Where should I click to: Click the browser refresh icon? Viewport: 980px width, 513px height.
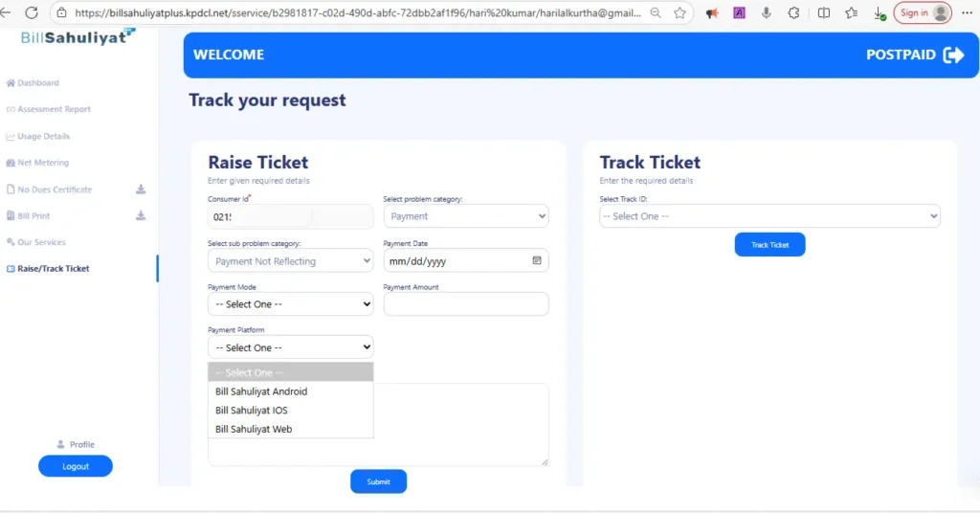32,12
